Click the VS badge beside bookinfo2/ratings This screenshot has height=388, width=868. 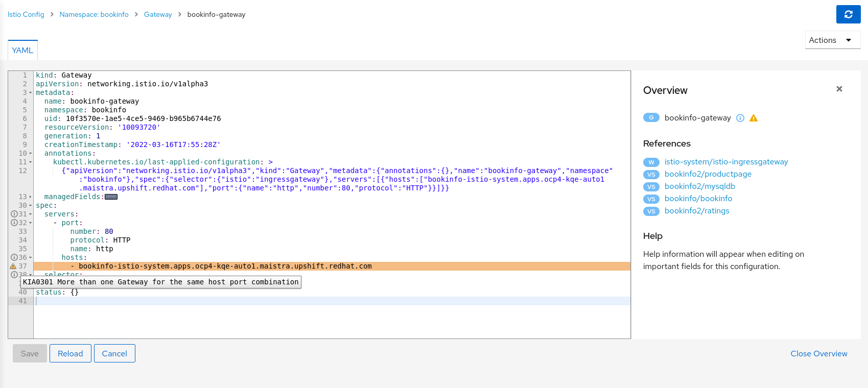click(x=651, y=211)
